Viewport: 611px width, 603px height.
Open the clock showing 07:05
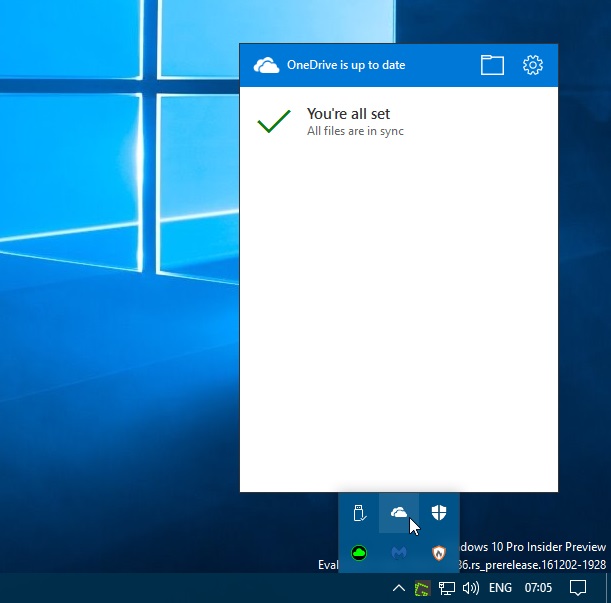coord(538,588)
